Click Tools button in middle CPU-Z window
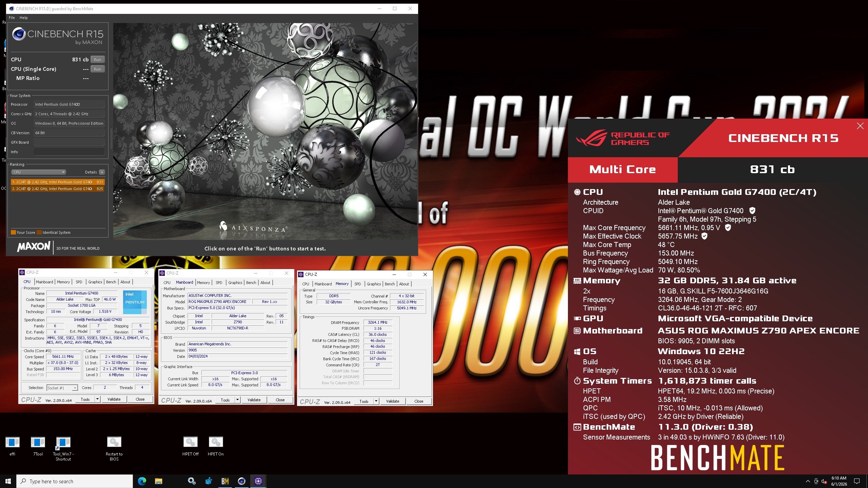868x488 pixels. (x=225, y=400)
